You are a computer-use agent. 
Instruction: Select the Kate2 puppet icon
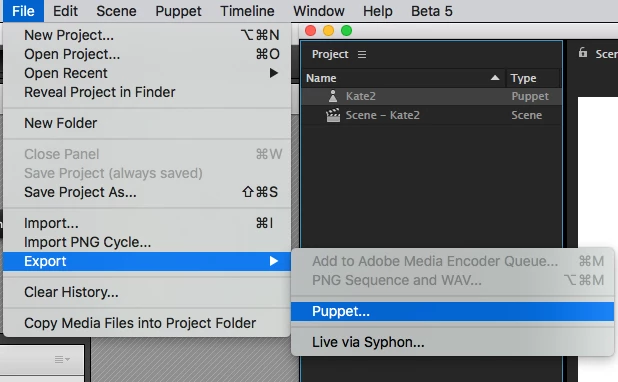click(333, 96)
